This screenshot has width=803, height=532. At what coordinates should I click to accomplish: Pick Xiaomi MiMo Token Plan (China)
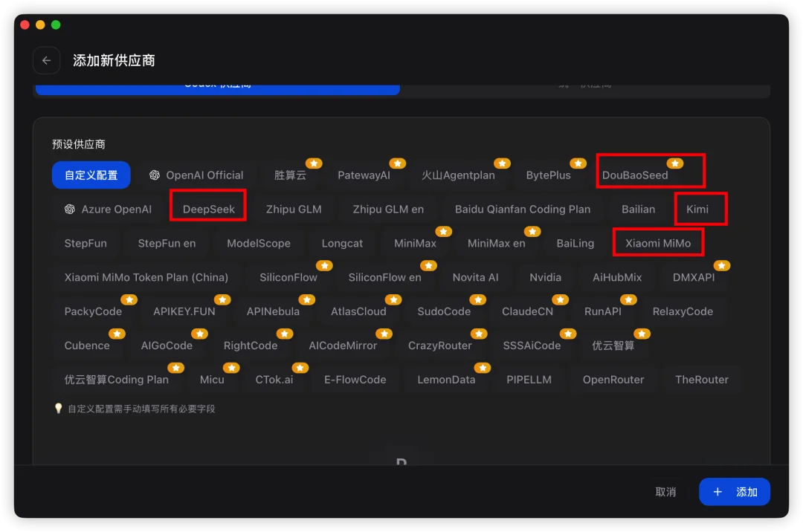pos(146,277)
